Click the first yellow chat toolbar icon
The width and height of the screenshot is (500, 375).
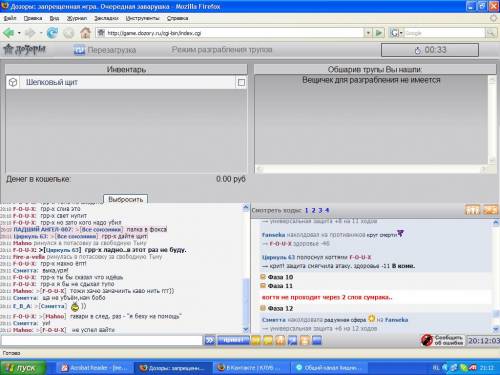tap(256, 340)
